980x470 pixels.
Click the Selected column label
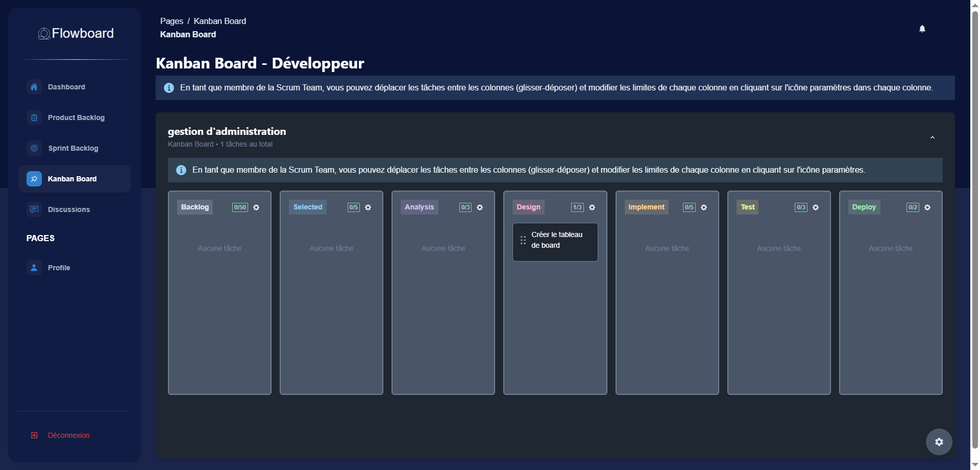[308, 207]
